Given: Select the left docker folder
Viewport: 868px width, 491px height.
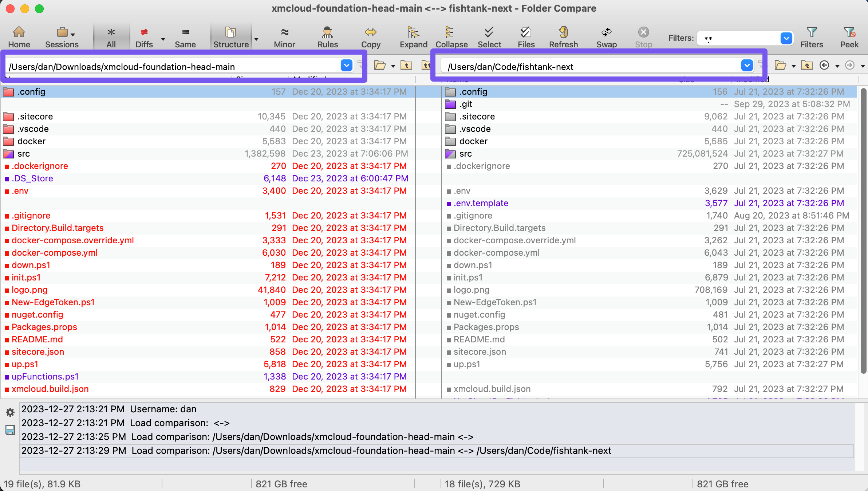Looking at the screenshot, I should 208,141.
